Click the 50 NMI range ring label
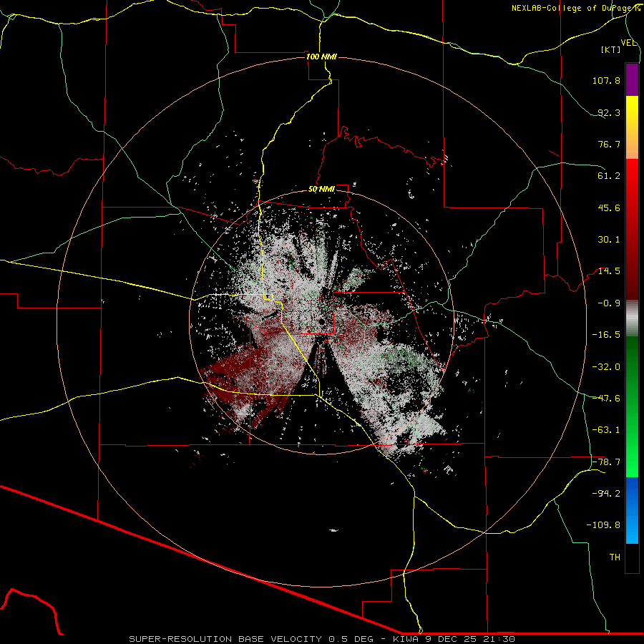Viewport: 644px width, 644px height. (x=321, y=190)
